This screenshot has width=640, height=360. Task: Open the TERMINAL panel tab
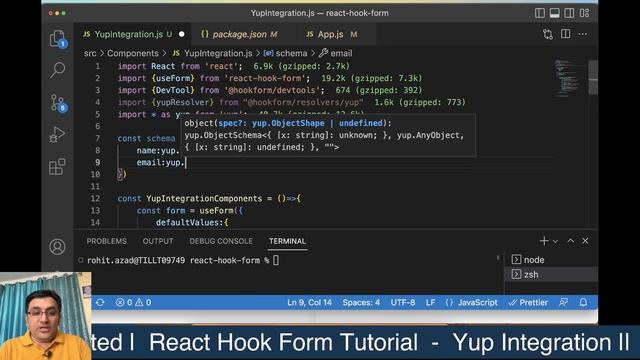[x=287, y=241]
